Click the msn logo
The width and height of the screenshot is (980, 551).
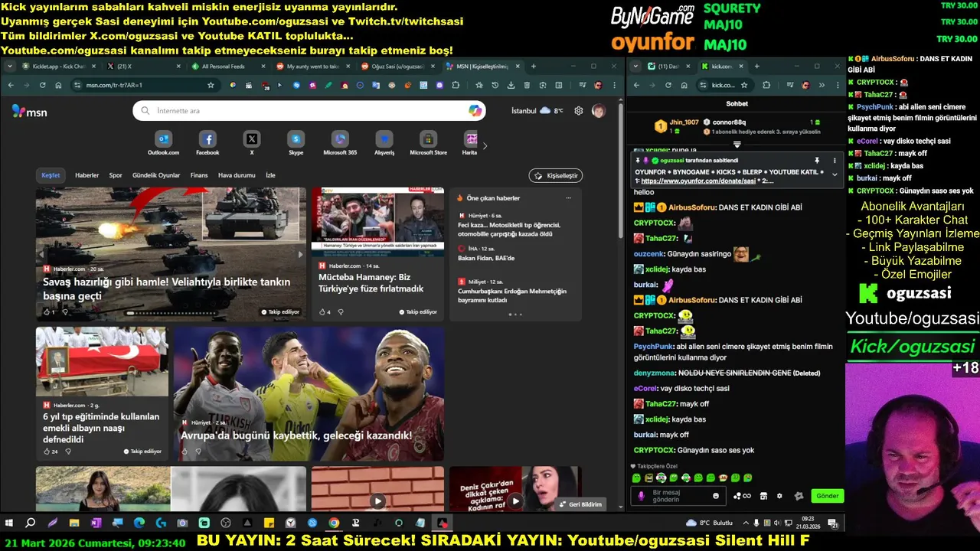click(x=29, y=112)
